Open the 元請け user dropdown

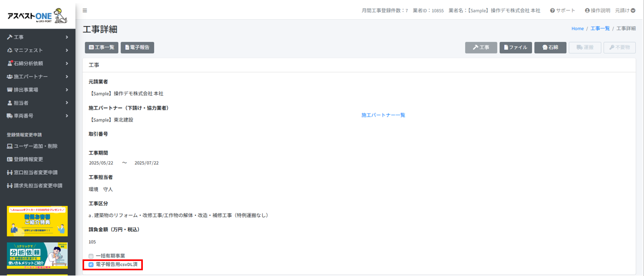(625, 10)
